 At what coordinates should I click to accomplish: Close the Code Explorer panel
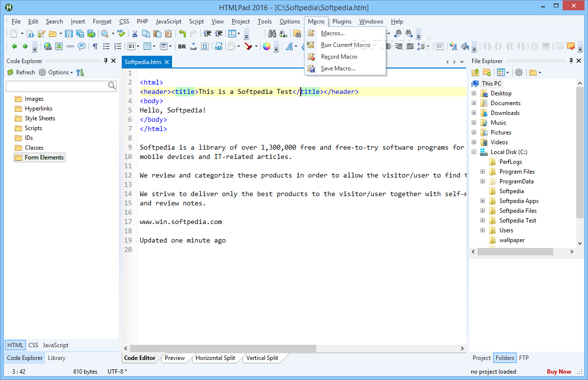(x=113, y=61)
